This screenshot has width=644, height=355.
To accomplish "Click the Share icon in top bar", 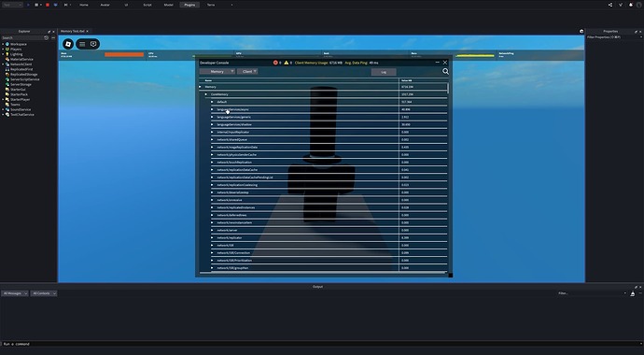I will coord(610,5).
